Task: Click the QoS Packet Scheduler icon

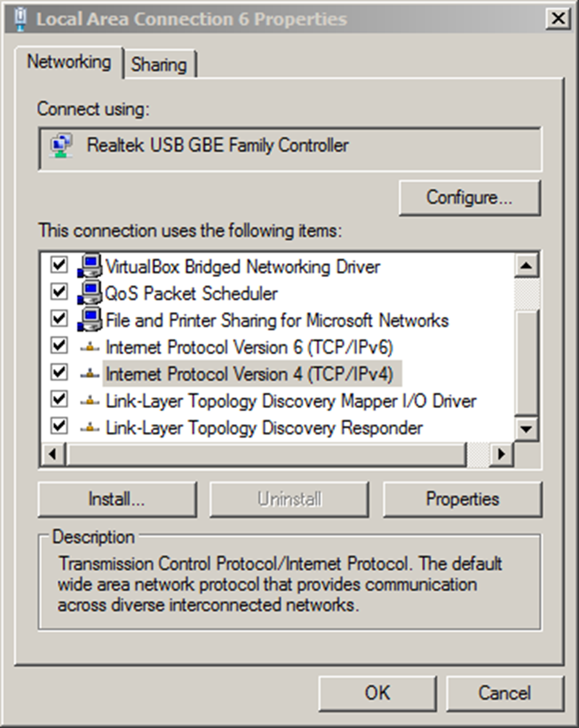Action: tap(89, 292)
